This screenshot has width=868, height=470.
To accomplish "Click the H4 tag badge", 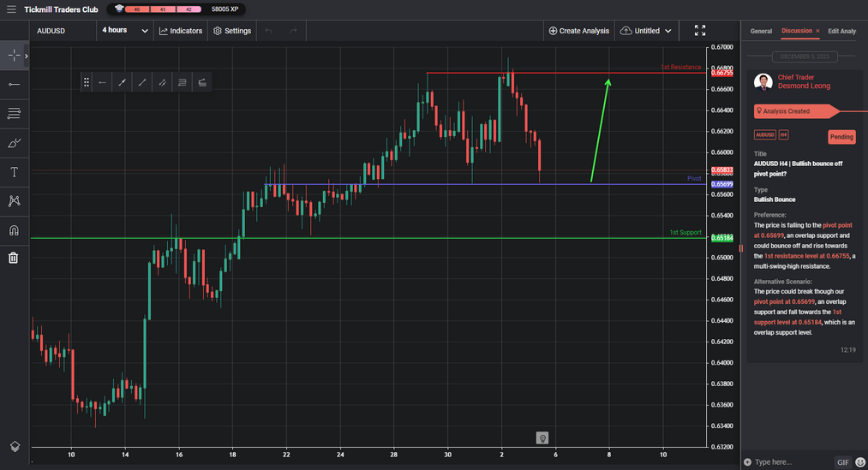I will [x=783, y=135].
